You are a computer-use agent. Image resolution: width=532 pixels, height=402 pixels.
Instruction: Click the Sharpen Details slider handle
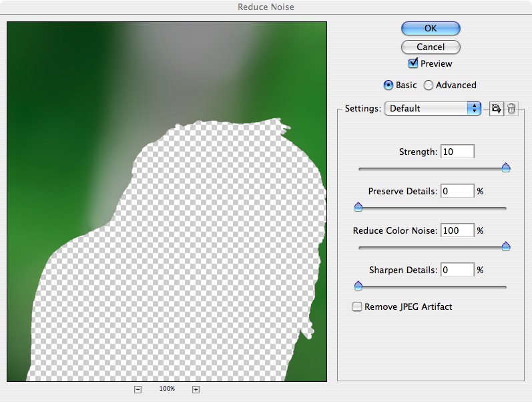[358, 286]
